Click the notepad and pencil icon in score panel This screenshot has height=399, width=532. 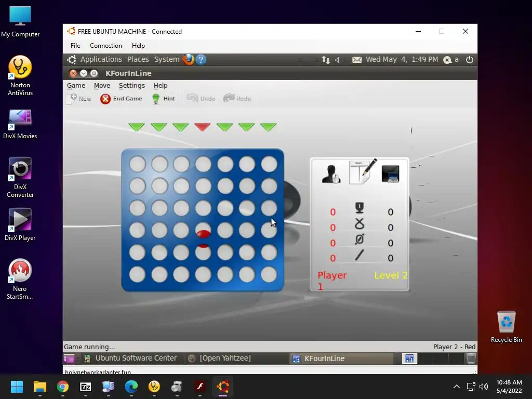pyautogui.click(x=362, y=171)
